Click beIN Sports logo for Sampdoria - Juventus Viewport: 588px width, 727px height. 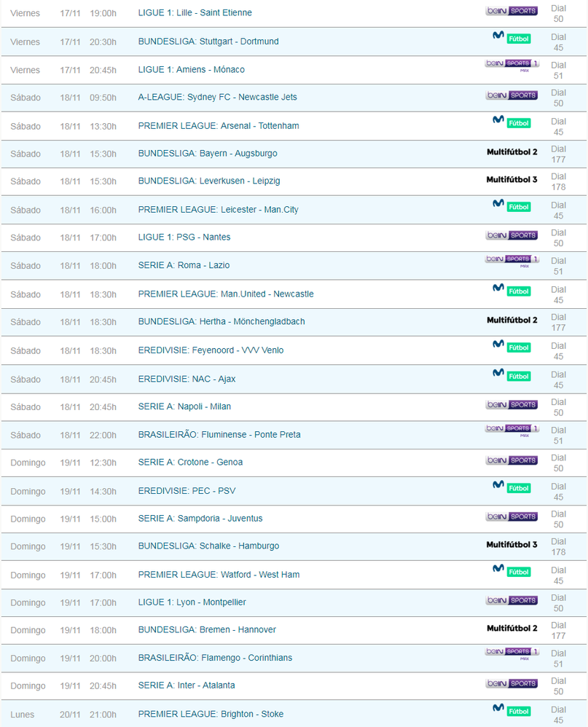512,516
